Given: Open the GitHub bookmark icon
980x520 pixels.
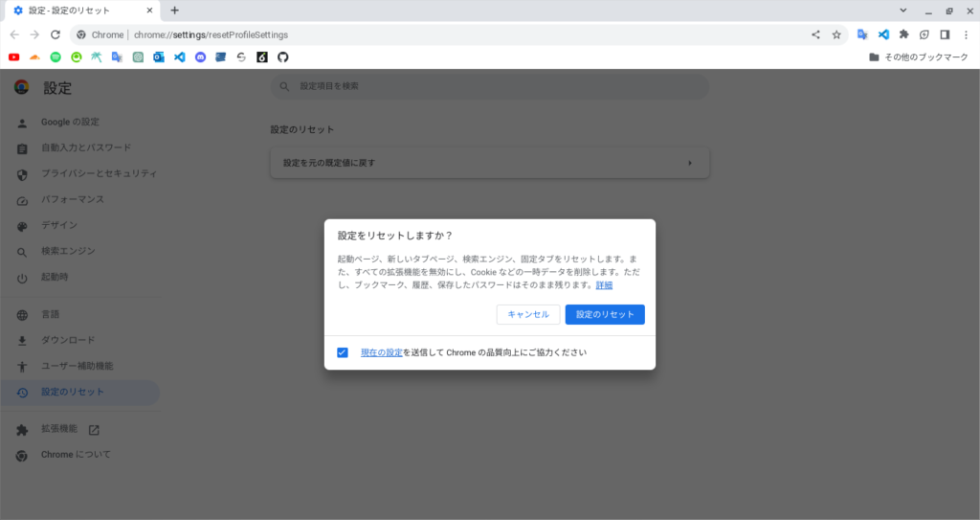Looking at the screenshot, I should click(282, 57).
